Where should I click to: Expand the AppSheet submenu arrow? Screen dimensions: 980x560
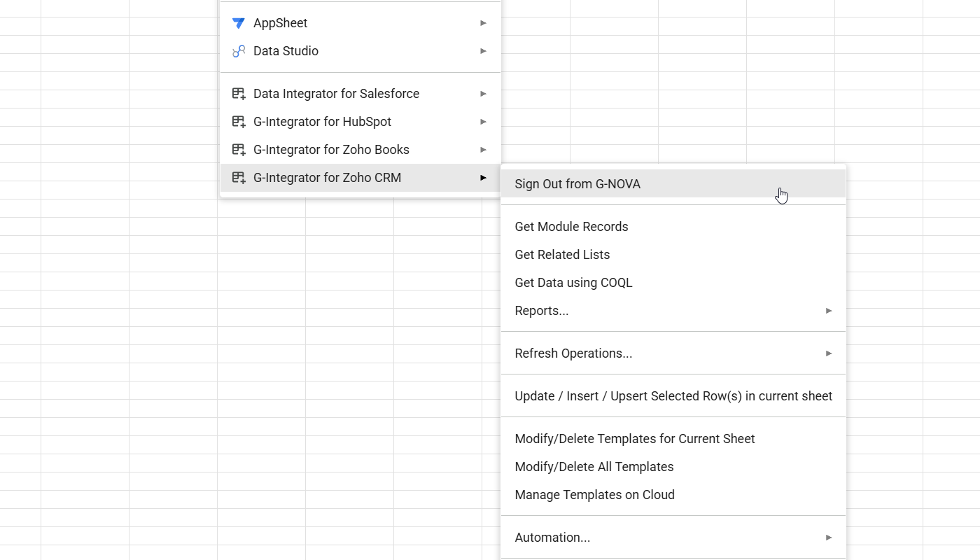pyautogui.click(x=483, y=23)
